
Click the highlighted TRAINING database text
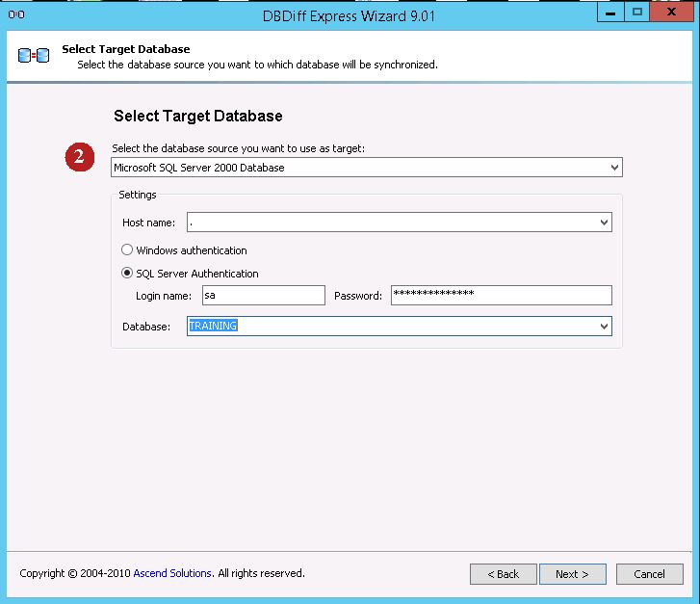214,327
